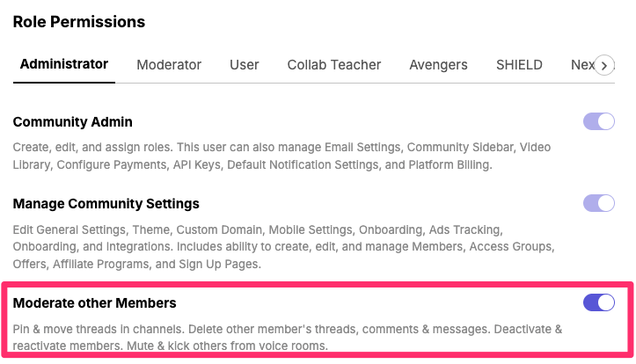Disable the Community Admin toggle
This screenshot has width=636, height=364.
coord(599,121)
